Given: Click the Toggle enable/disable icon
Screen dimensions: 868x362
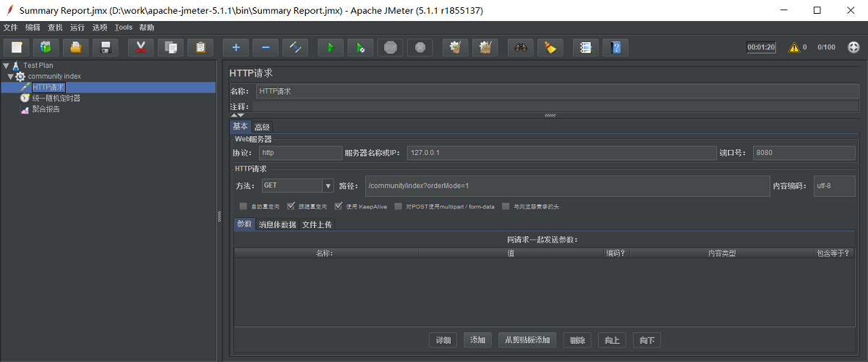Looking at the screenshot, I should pos(295,47).
